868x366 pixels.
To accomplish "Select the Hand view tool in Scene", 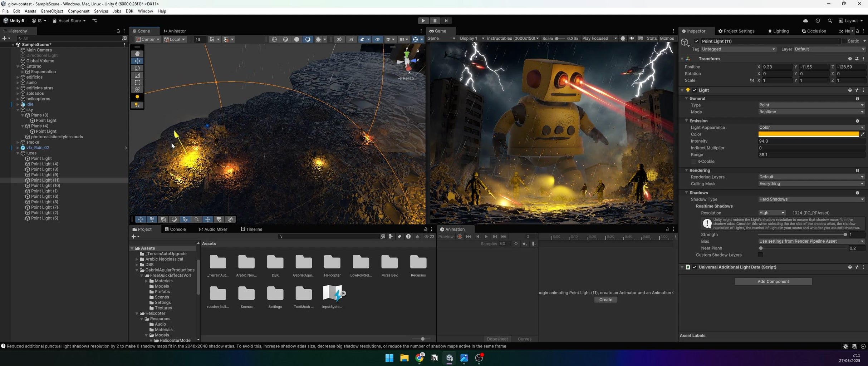I will 137,54.
